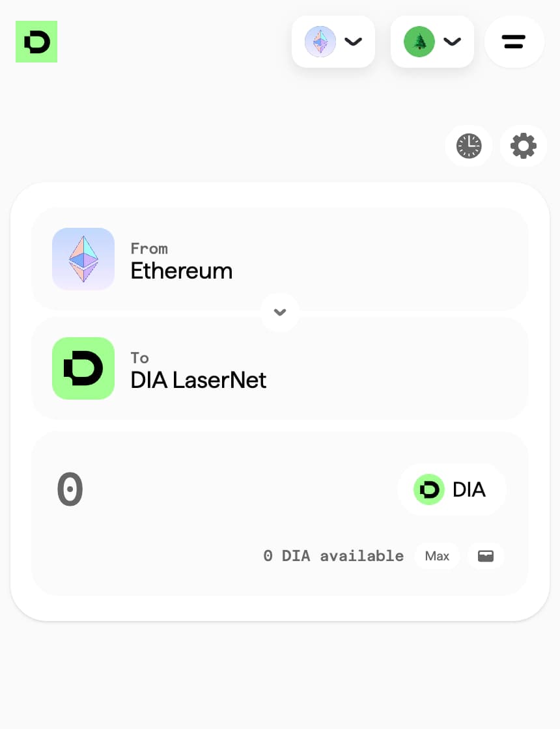This screenshot has width=560, height=729.
Task: Click the DIA LaserNet logo in the To row
Action: (83, 368)
